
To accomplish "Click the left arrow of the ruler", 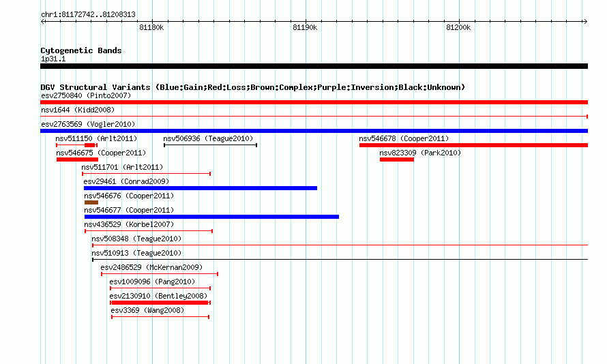I will [x=42, y=21].
